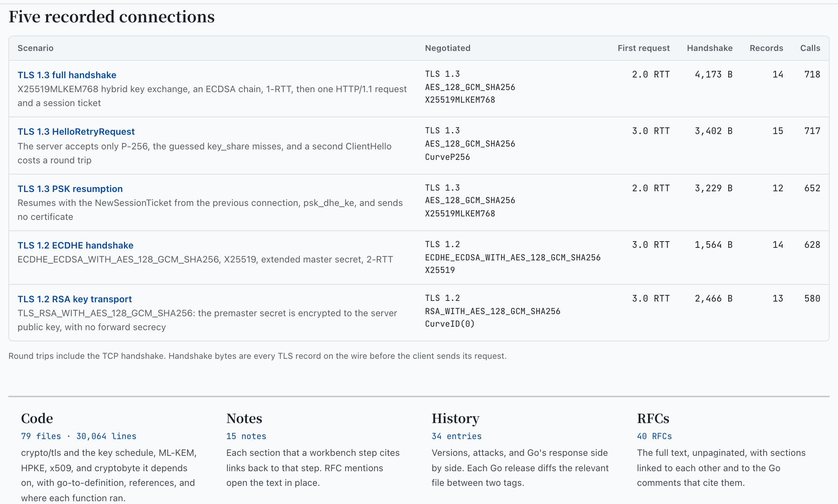The image size is (838, 504).
Task: Open the 40 RFCs link
Action: click(x=654, y=436)
